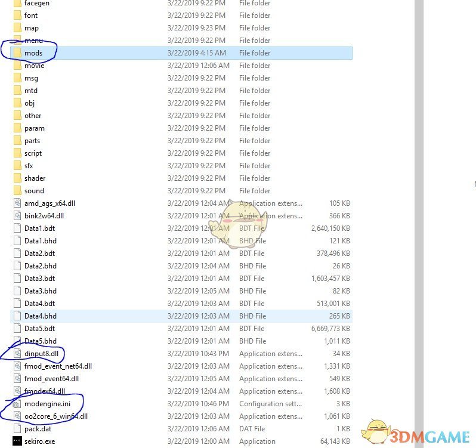Click the 3/22/2019 10:46 PM date

pyautogui.click(x=199, y=404)
